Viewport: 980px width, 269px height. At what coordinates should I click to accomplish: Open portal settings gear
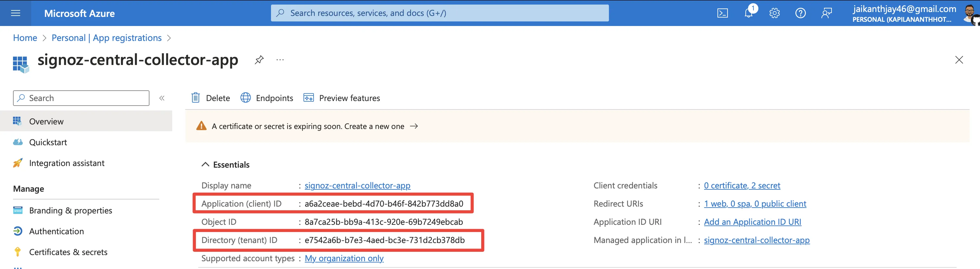(774, 13)
